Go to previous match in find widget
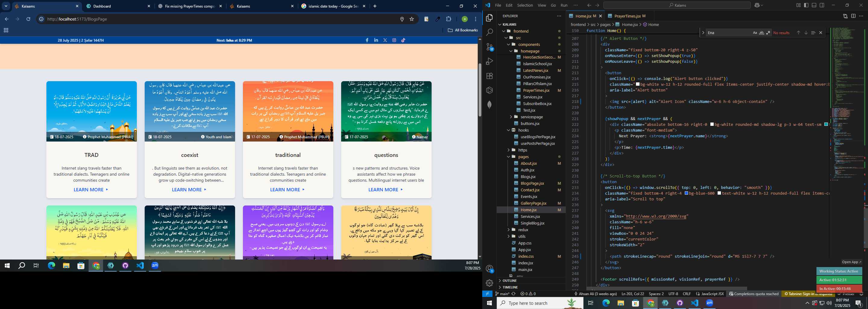 click(x=798, y=33)
